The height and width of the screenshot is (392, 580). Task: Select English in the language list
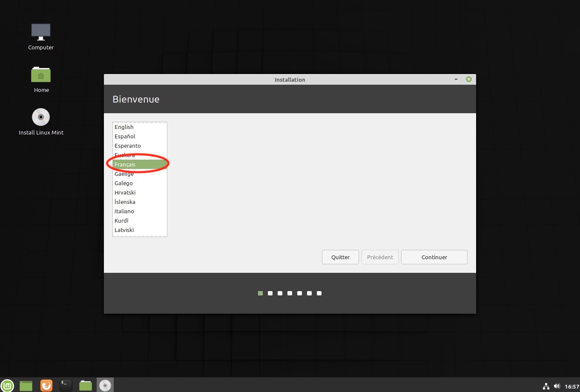[x=124, y=127]
